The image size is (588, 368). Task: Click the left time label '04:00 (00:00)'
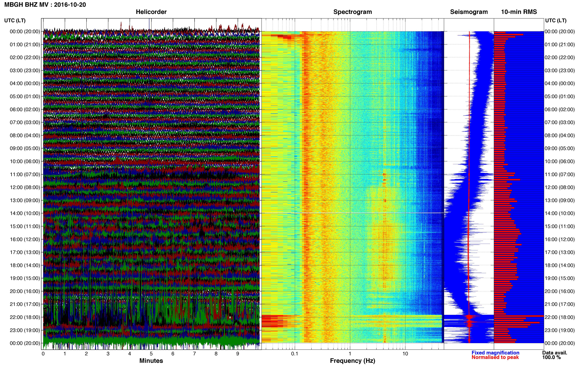25,83
